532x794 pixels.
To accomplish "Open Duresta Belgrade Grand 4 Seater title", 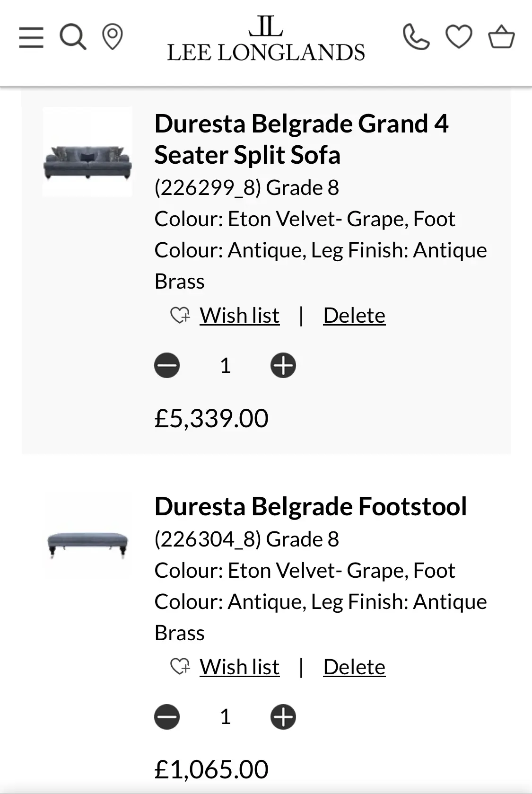I will [x=301, y=139].
